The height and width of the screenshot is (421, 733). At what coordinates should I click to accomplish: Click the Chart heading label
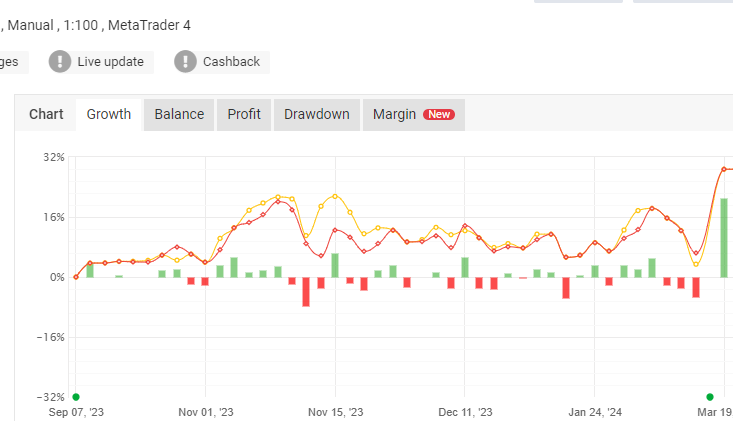coord(46,114)
